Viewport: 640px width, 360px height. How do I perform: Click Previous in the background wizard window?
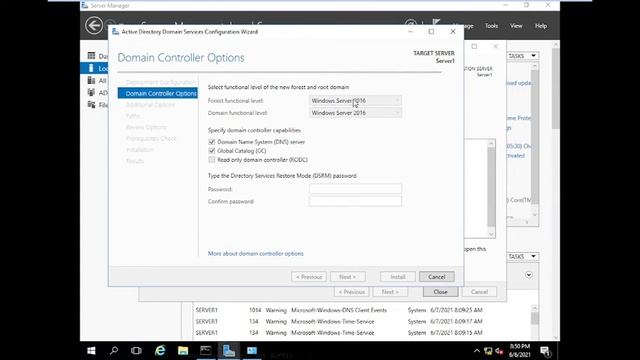tap(351, 292)
